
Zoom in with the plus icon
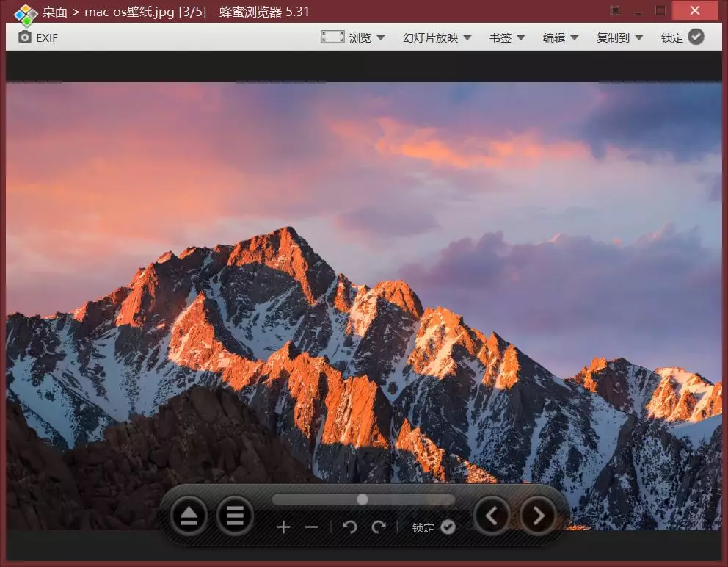(283, 527)
